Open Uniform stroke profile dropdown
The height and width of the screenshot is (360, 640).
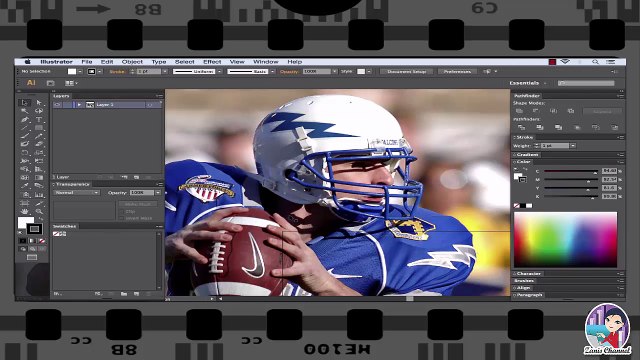220,71
